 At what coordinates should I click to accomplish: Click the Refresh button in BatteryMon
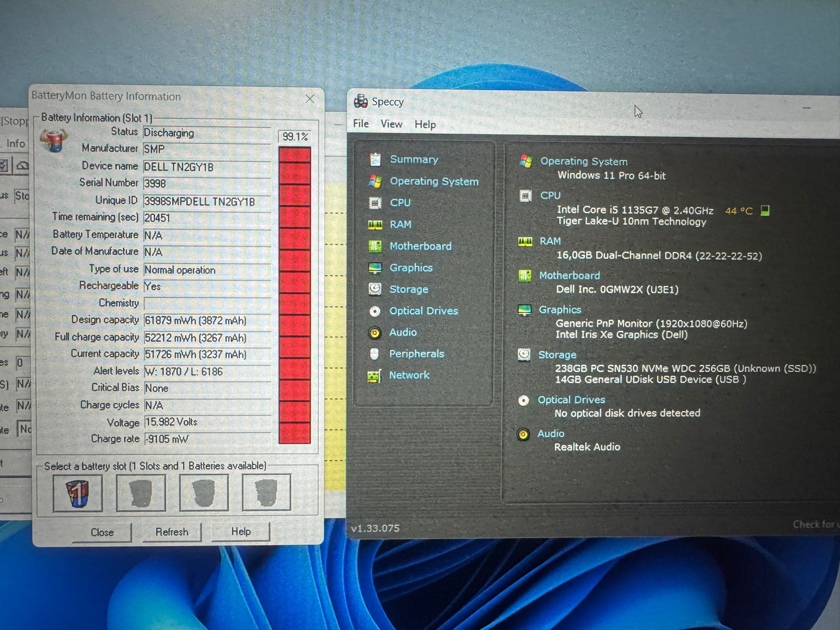point(172,532)
